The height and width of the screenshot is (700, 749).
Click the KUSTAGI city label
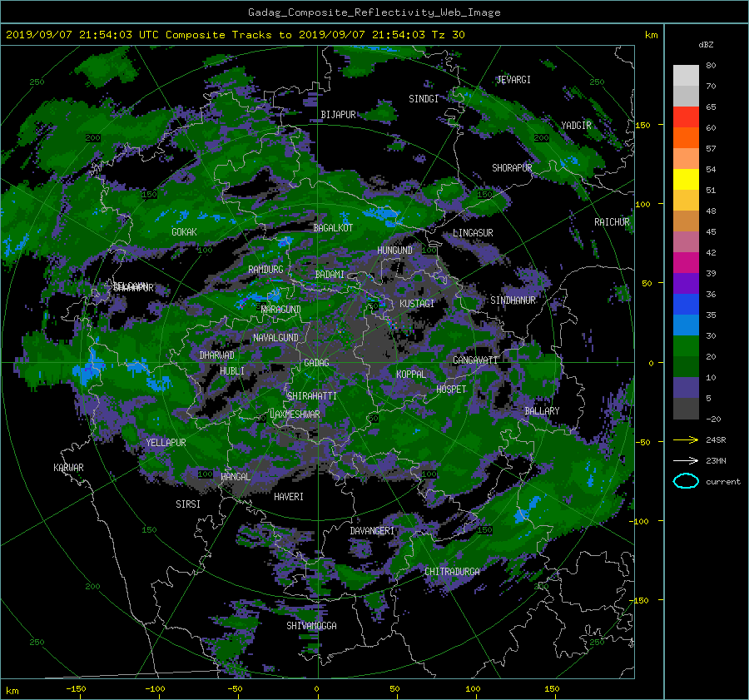[417, 304]
